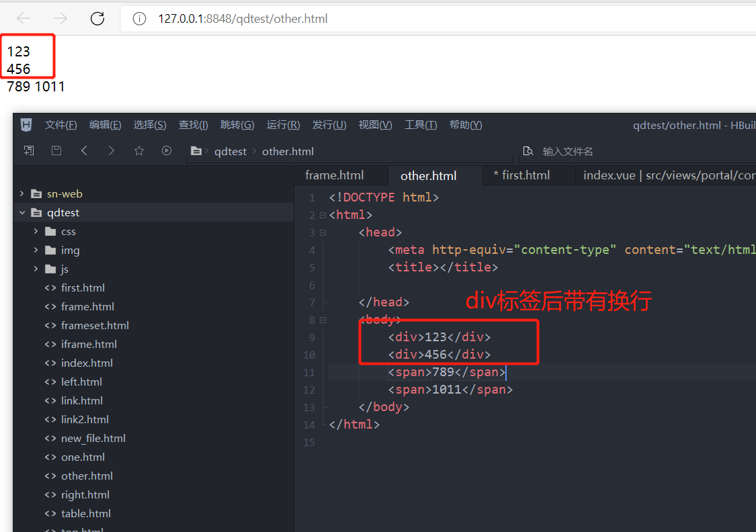Viewport: 756px width, 532px height.
Task: Expand the css folder
Action: (x=36, y=231)
